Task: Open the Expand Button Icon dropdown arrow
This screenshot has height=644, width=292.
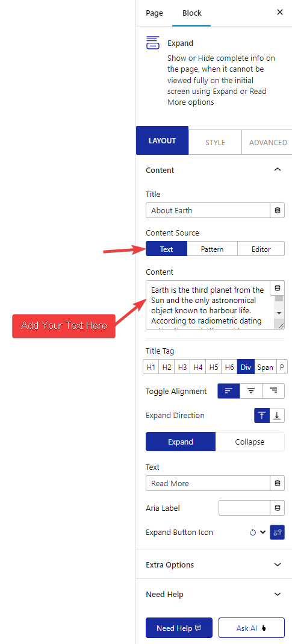Action: [263, 533]
